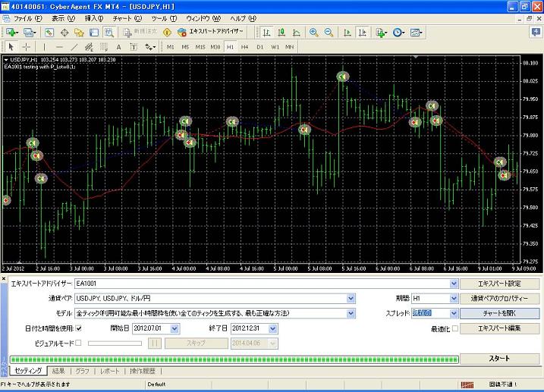Click the エキスパート設定 button

[x=499, y=284]
